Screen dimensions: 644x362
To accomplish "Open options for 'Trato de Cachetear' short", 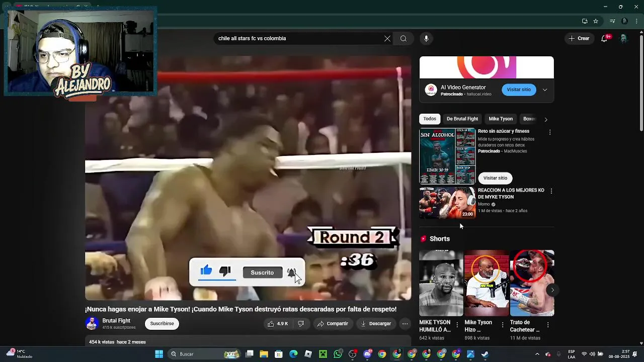I will (547, 325).
